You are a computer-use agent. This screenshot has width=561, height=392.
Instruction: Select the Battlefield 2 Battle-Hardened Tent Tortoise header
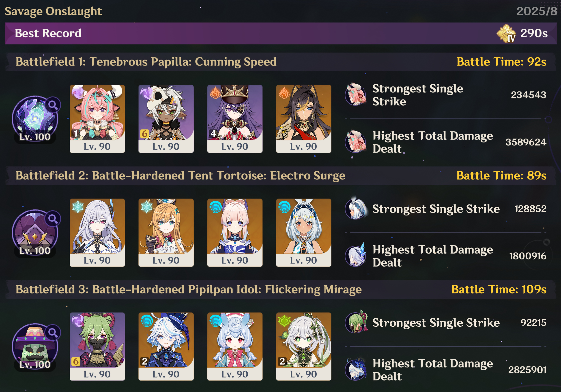(x=281, y=176)
